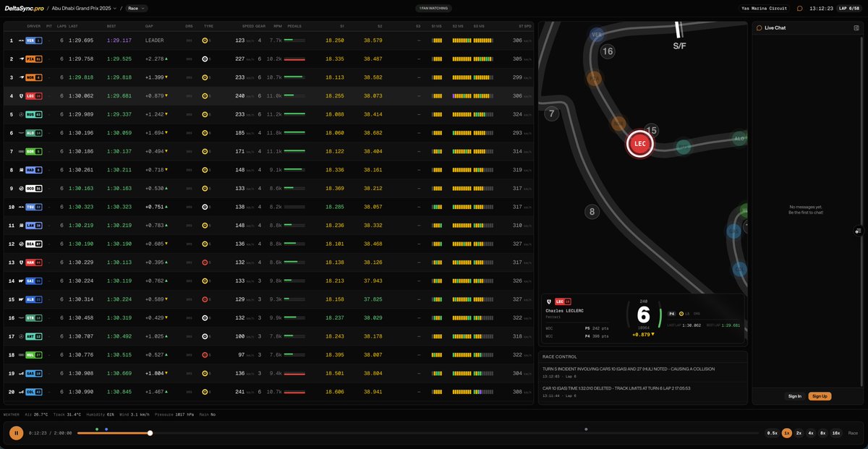
Task: Expand the collapsed chat icon on right edge
Action: [x=858, y=230]
